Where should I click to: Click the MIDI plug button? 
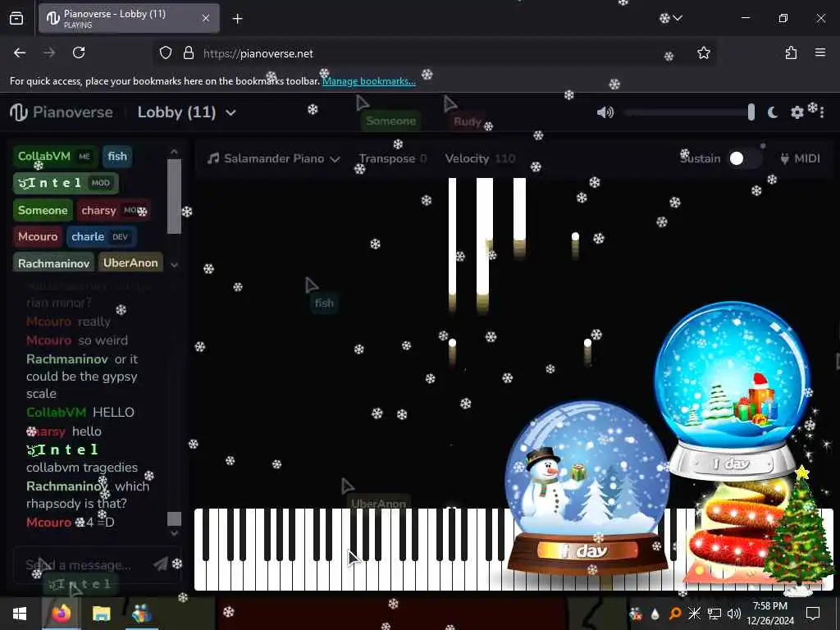tap(801, 158)
